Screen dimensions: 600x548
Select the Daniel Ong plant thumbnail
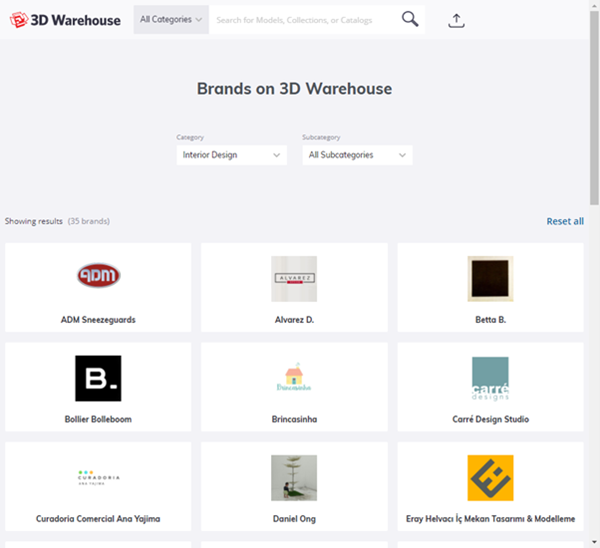294,477
